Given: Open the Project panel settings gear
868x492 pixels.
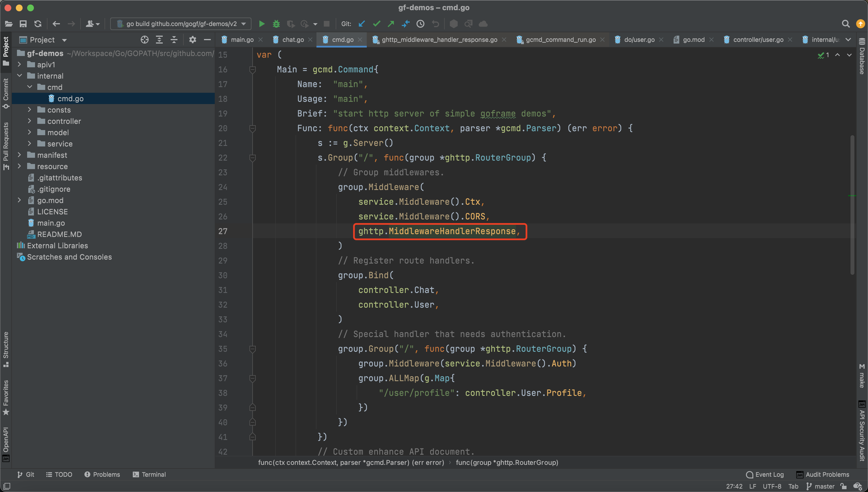Looking at the screenshot, I should (192, 40).
